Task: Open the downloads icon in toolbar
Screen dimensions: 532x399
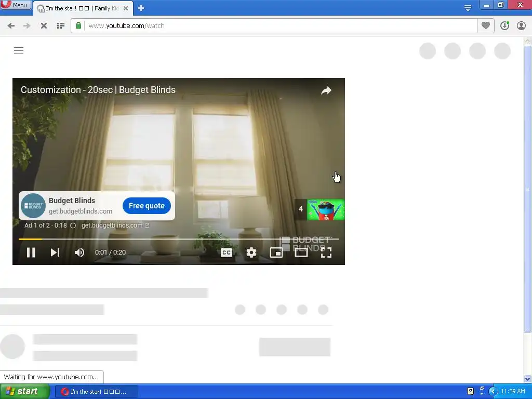Action: 504,25
